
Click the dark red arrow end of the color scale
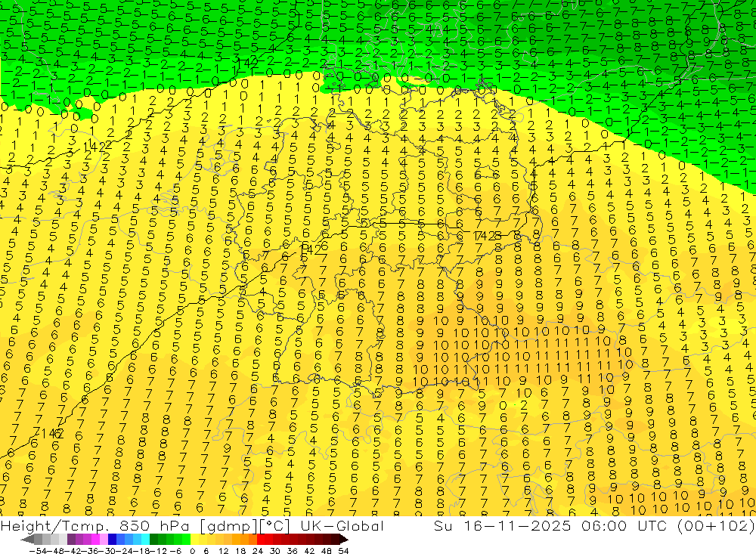342,539
